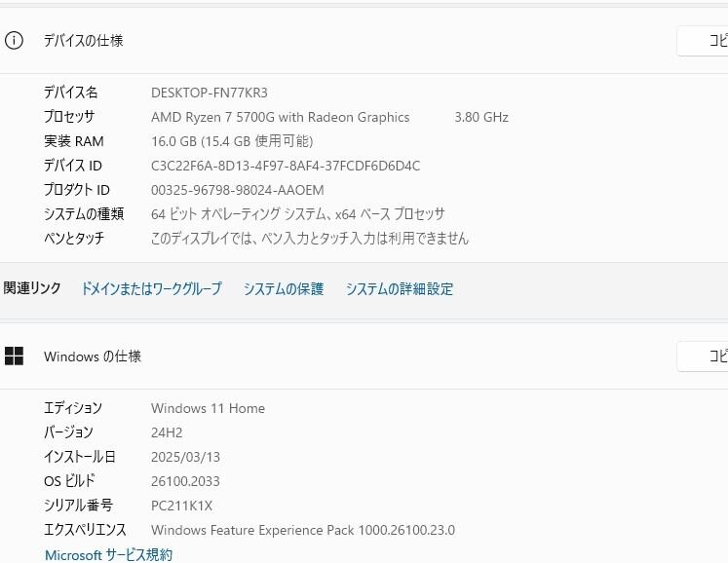
Task: Collapse the Windows の仕様 section header
Action: [364, 357]
